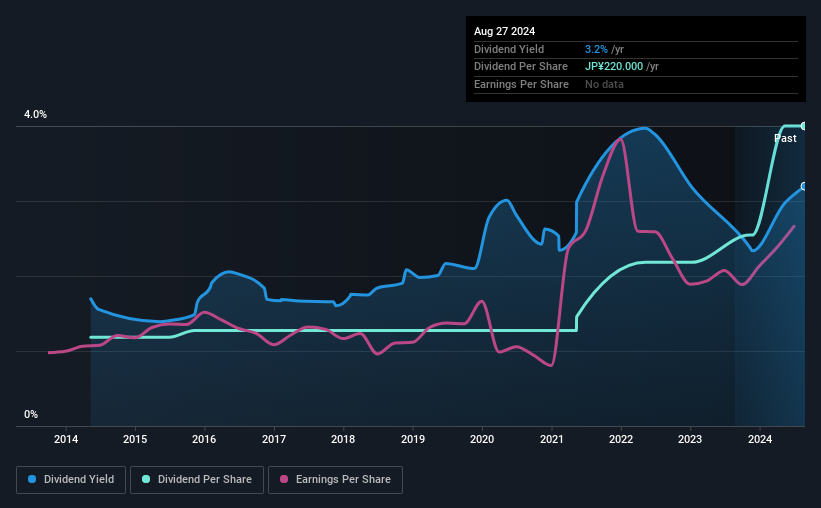Click the 2022 x-axis year label
821x508 pixels.
(621, 439)
